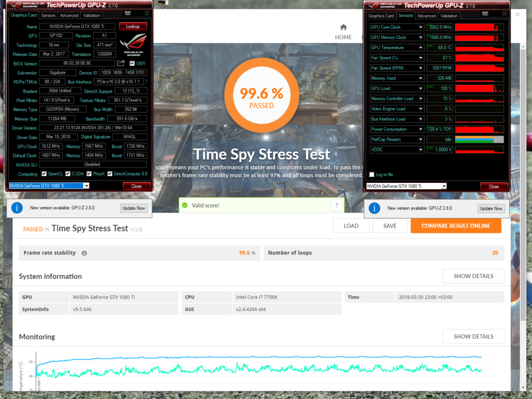Open Fan Speed (RPM) sensor dropdown
The image size is (532, 399).
pos(421,68)
